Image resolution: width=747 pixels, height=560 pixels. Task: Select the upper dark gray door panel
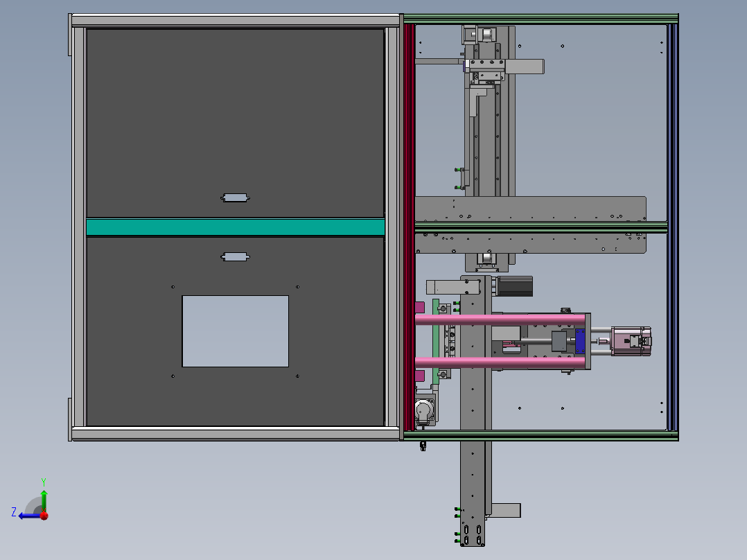pyautogui.click(x=236, y=123)
